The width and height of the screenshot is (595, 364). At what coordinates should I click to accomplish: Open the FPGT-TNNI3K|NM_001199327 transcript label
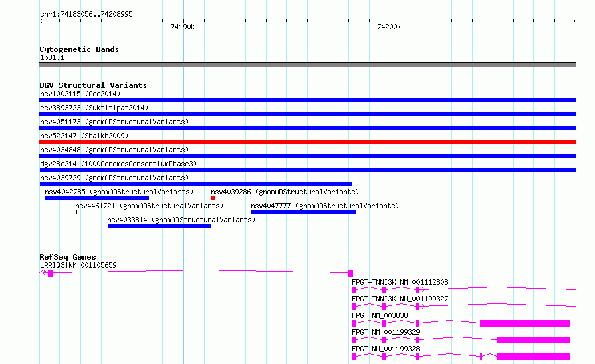[400, 299]
